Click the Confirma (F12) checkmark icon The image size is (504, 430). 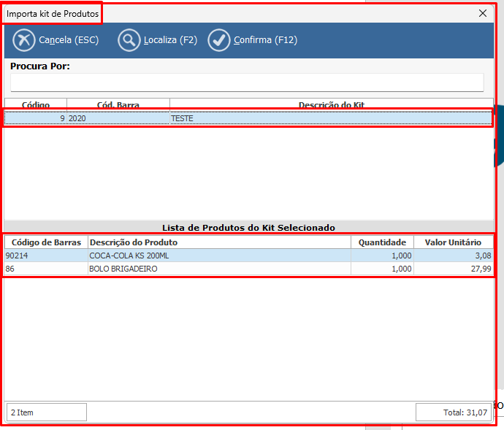point(219,40)
